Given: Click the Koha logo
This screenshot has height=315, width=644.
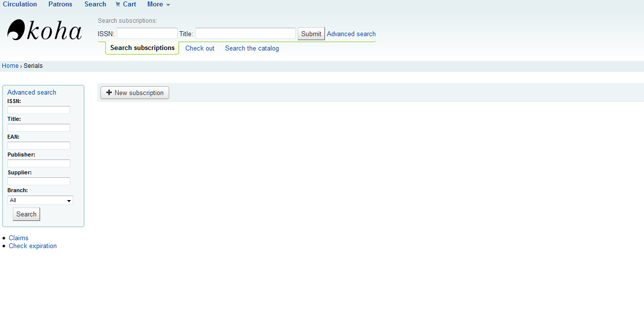Looking at the screenshot, I should [45, 31].
